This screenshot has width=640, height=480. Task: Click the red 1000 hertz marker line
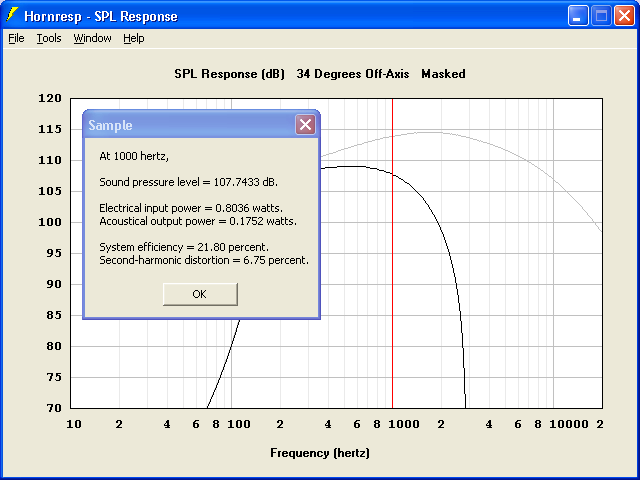(x=392, y=253)
